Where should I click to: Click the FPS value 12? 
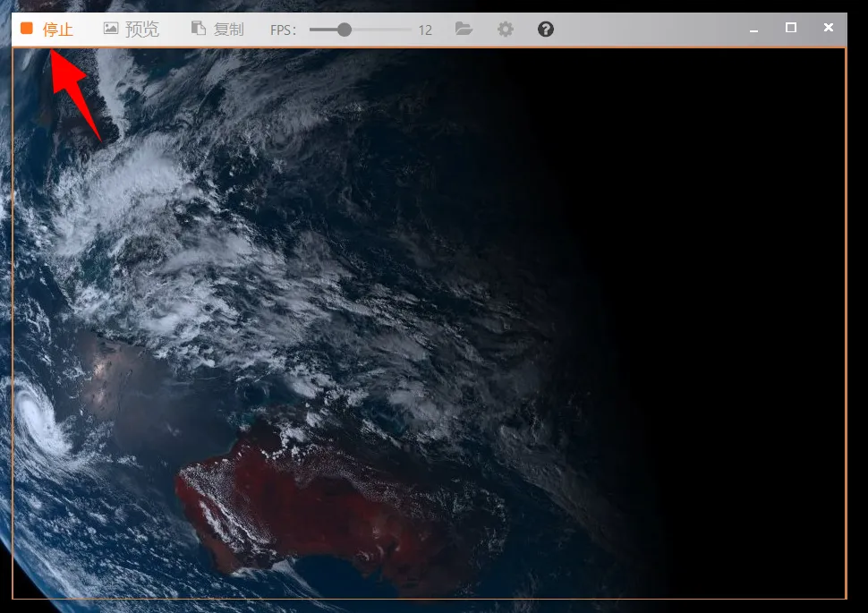tap(425, 30)
